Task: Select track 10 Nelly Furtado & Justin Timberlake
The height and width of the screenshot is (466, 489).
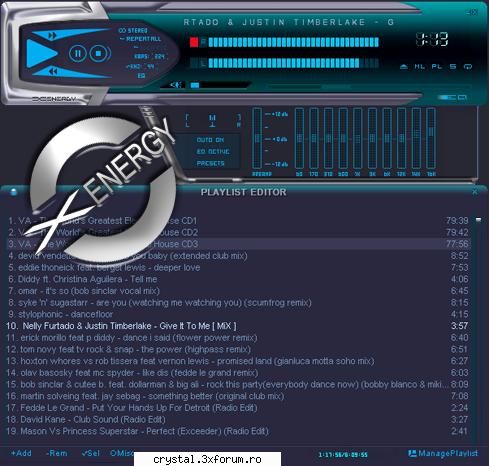Action: click(238, 326)
